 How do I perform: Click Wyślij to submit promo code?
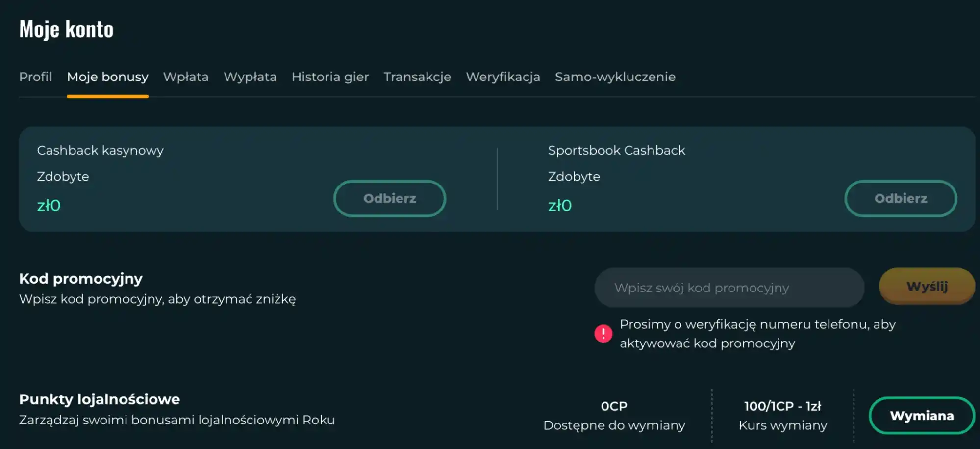927,287
